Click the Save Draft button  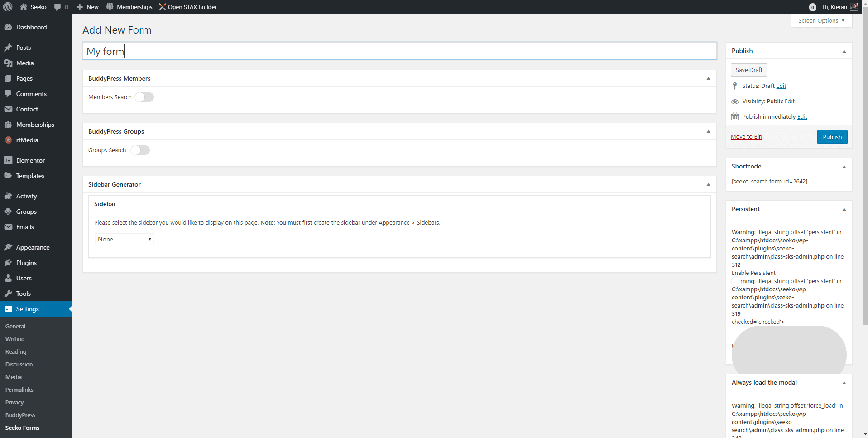point(749,70)
